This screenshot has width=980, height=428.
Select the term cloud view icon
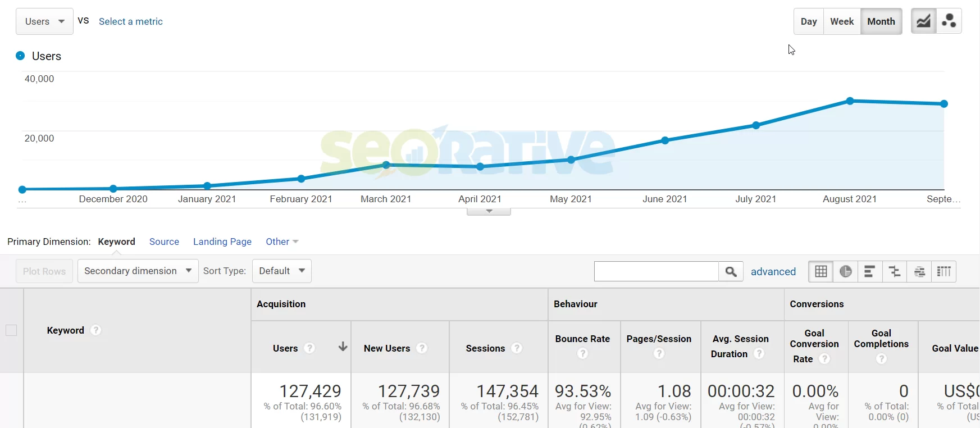pyautogui.click(x=919, y=272)
